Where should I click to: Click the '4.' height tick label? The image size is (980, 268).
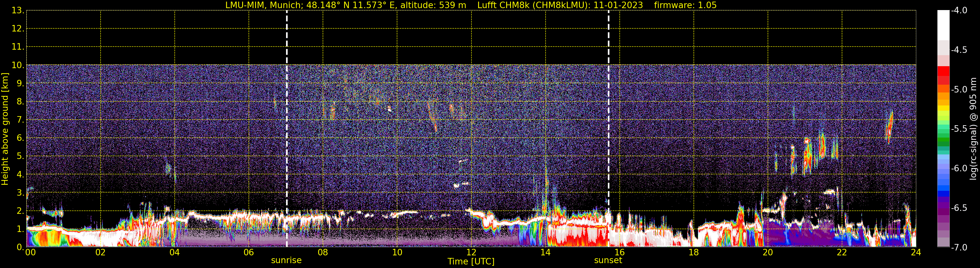20,175
